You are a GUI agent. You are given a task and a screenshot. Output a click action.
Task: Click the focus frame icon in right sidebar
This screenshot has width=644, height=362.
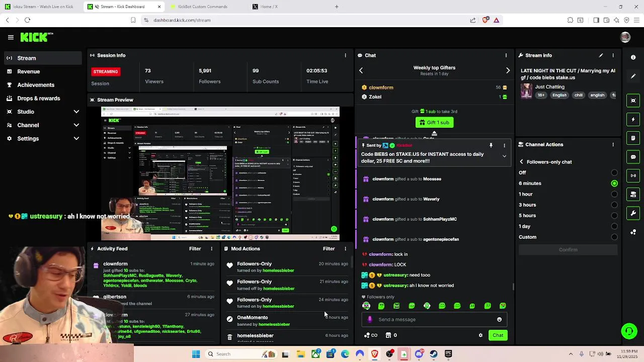click(x=633, y=101)
